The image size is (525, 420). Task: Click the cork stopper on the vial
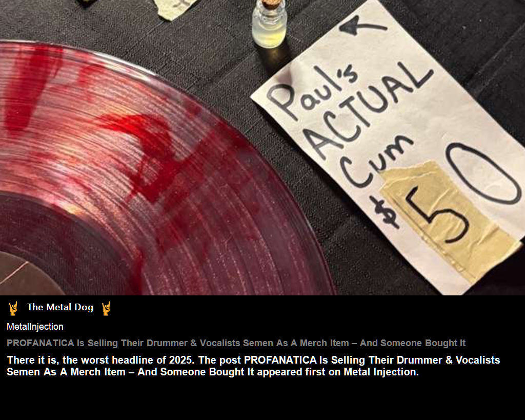(271, 4)
